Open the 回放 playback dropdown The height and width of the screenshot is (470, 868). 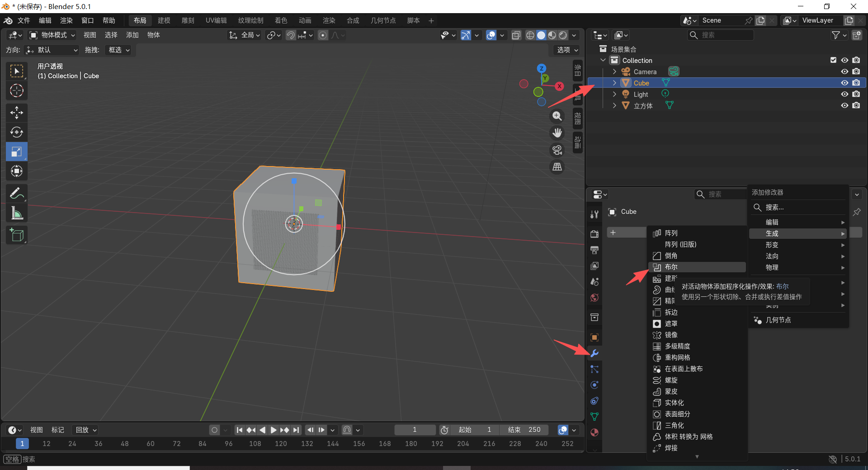pyautogui.click(x=86, y=430)
